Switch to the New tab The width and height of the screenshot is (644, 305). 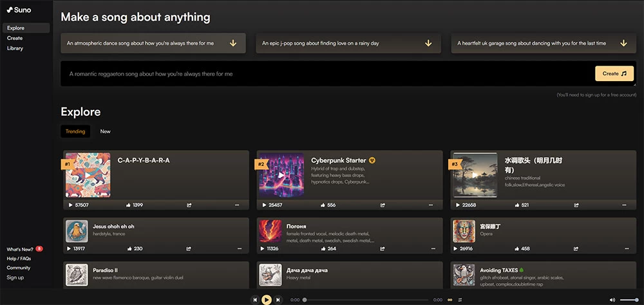coord(105,131)
